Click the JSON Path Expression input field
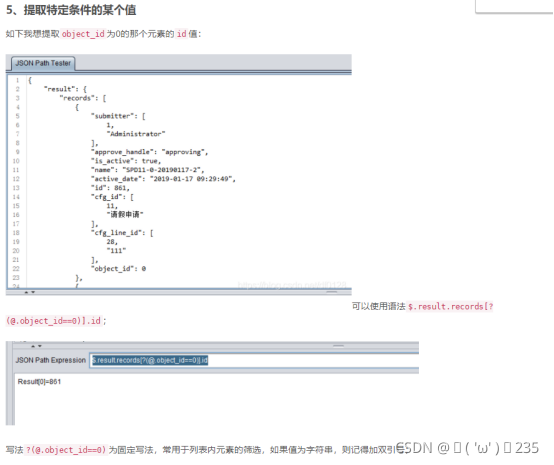 [x=254, y=360]
